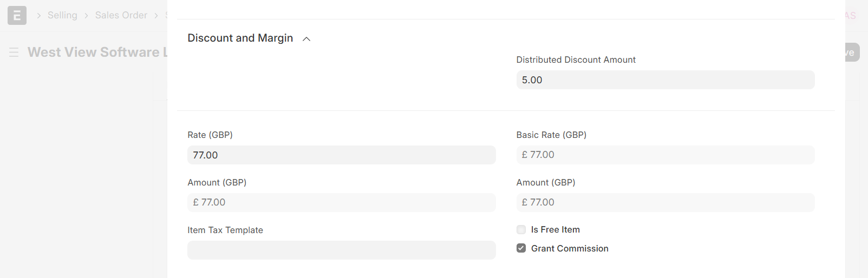Select the Basic Rate (GBP) read-only field
The width and height of the screenshot is (868, 278).
point(665,155)
